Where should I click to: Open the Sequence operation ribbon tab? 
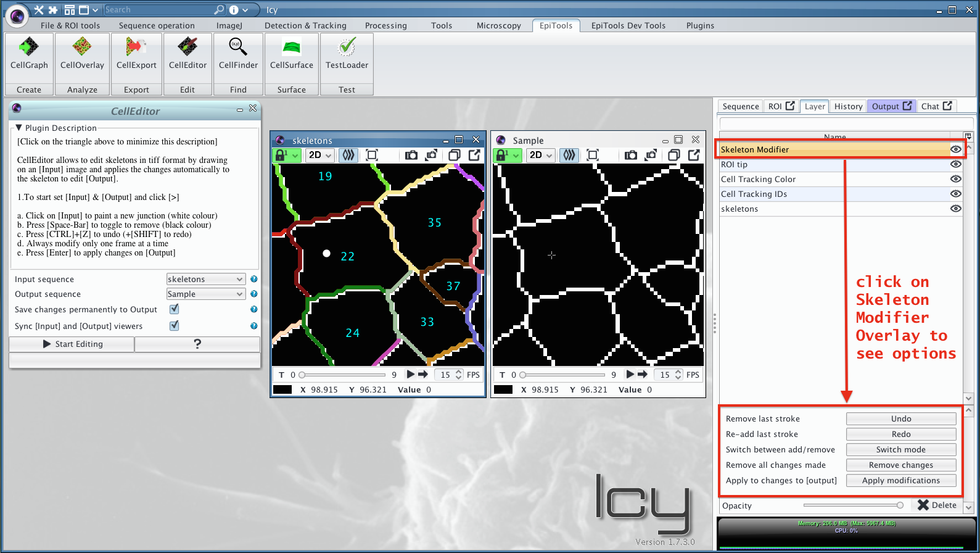pos(157,25)
